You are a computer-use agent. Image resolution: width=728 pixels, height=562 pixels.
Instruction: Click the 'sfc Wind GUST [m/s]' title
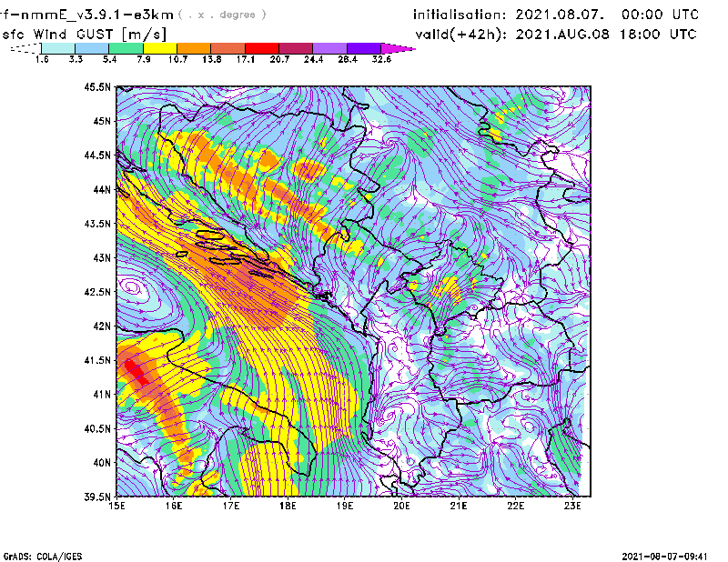[84, 35]
